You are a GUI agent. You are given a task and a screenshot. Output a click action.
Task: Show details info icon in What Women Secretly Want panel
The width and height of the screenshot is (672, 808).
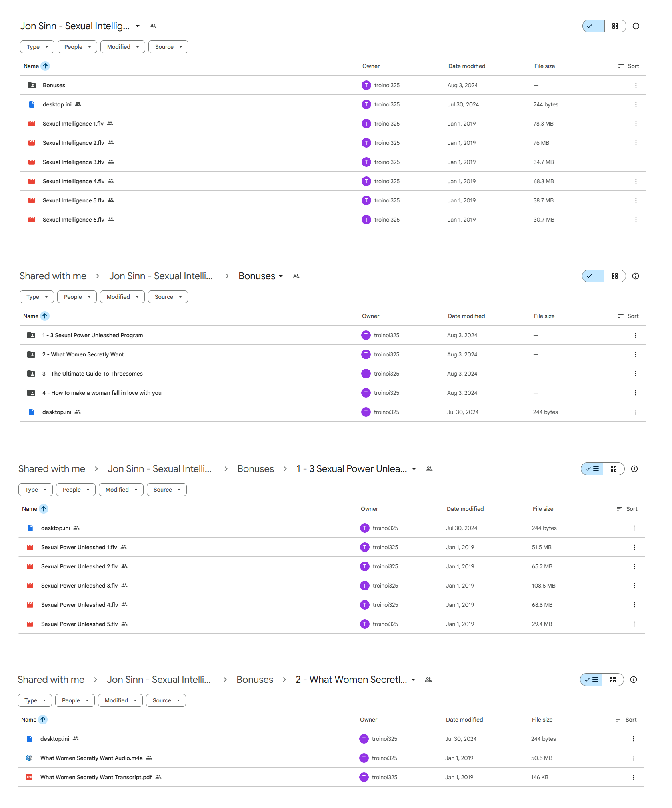pos(633,680)
